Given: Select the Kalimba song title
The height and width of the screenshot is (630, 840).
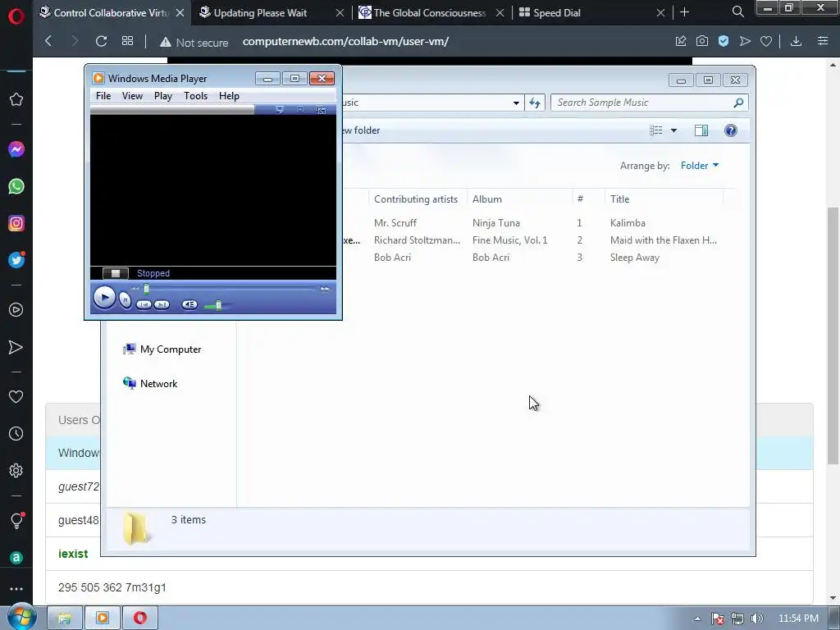Looking at the screenshot, I should (x=628, y=223).
